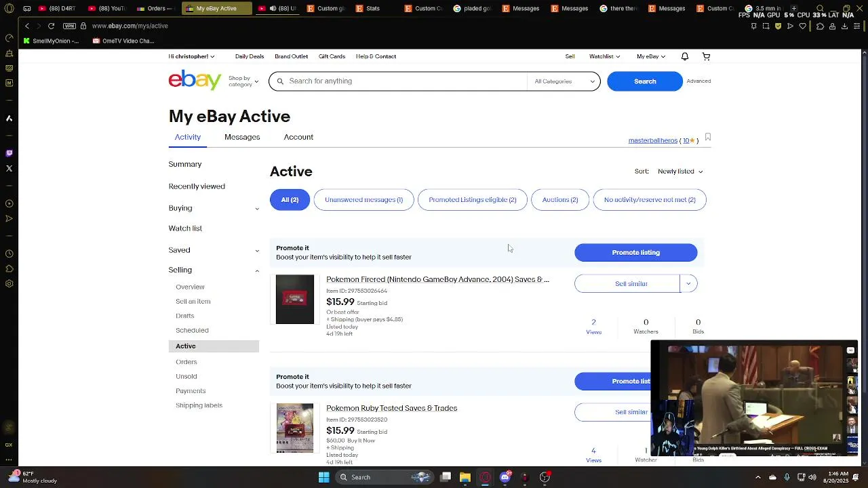Open the Pokemon Ruby listing thumbnail
868x488 pixels.
(295, 428)
